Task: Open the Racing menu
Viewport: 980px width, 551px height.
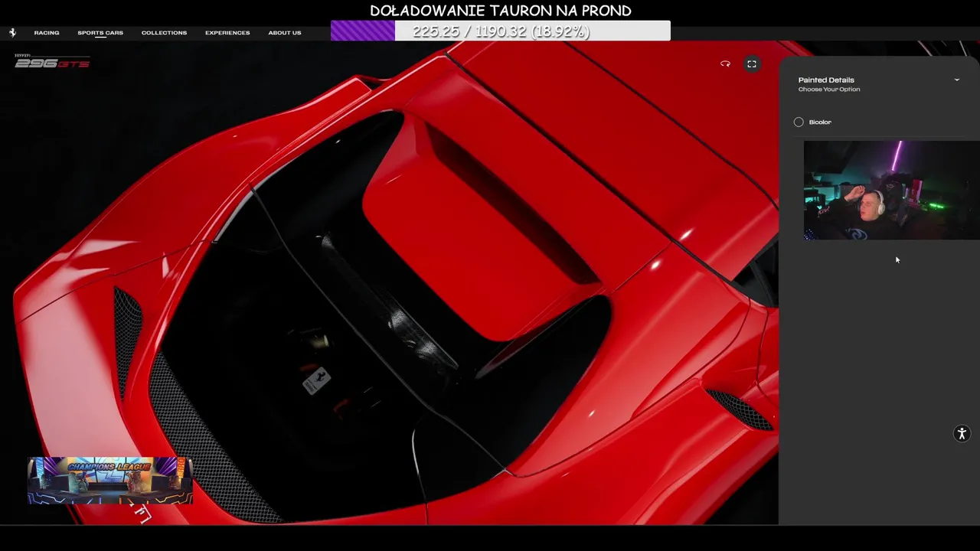Action: pyautogui.click(x=47, y=33)
